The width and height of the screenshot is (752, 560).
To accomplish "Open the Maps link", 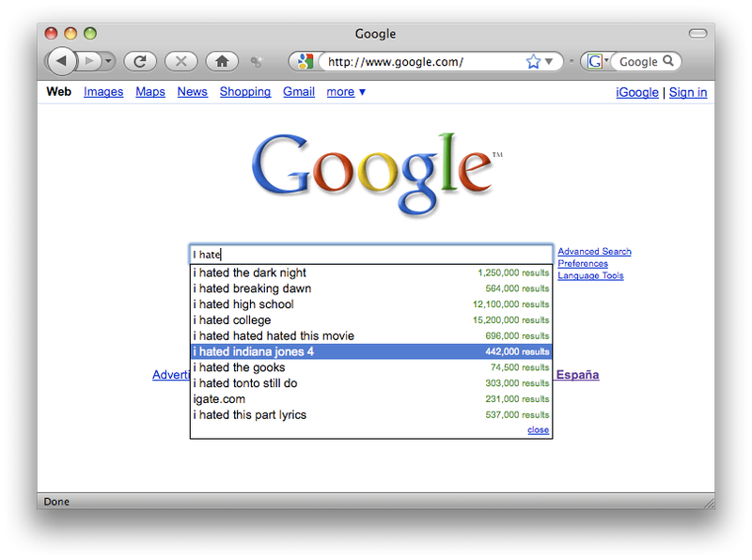I will click(x=150, y=91).
